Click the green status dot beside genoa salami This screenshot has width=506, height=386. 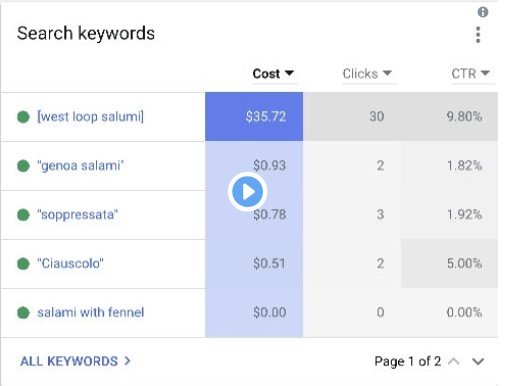click(x=23, y=166)
